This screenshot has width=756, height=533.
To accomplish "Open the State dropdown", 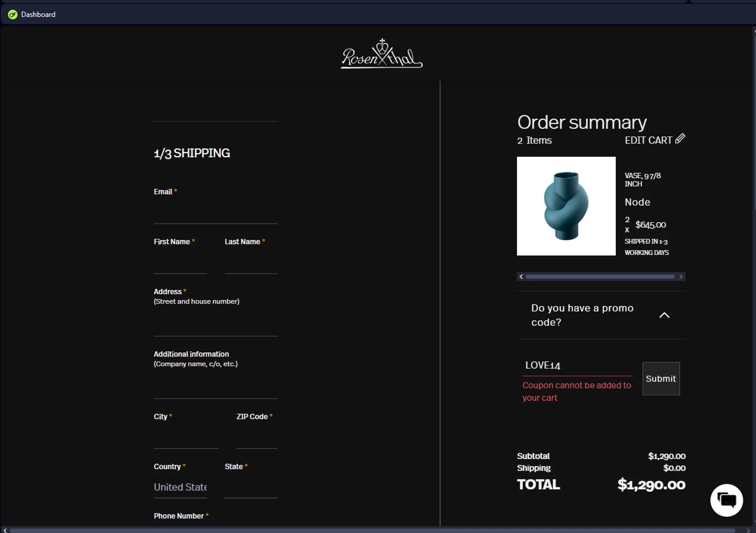I will pos(251,487).
